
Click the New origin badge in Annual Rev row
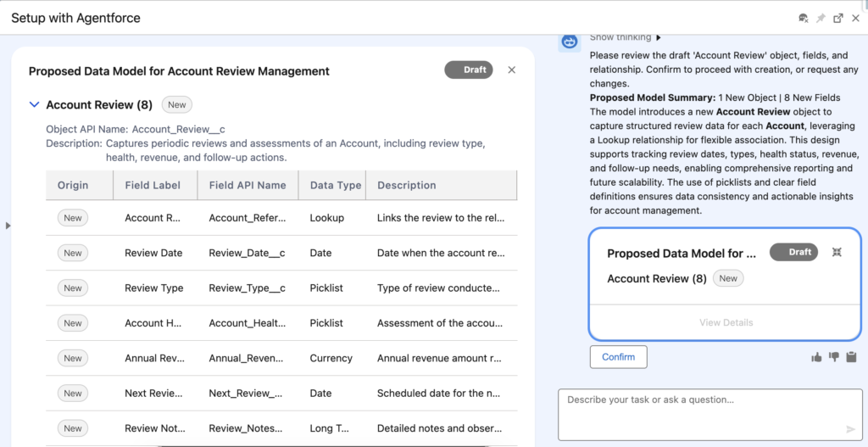tap(73, 359)
